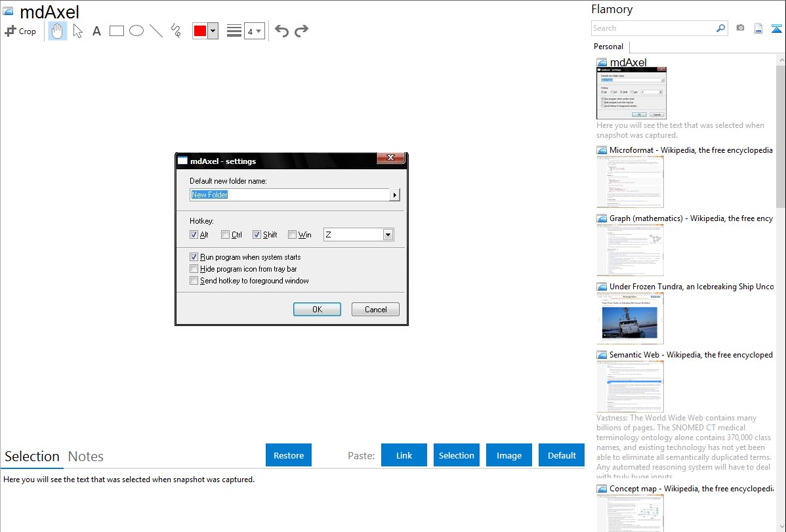786x532 pixels.
Task: Undo the last edit
Action: 281,31
